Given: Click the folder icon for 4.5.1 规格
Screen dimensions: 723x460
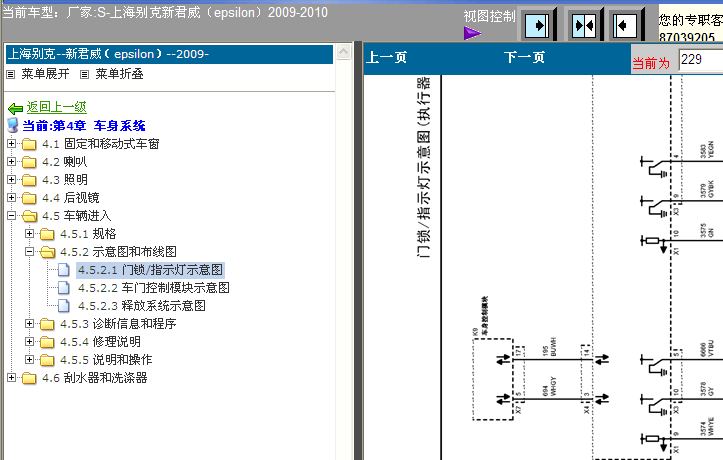Looking at the screenshot, I should click(47, 234).
